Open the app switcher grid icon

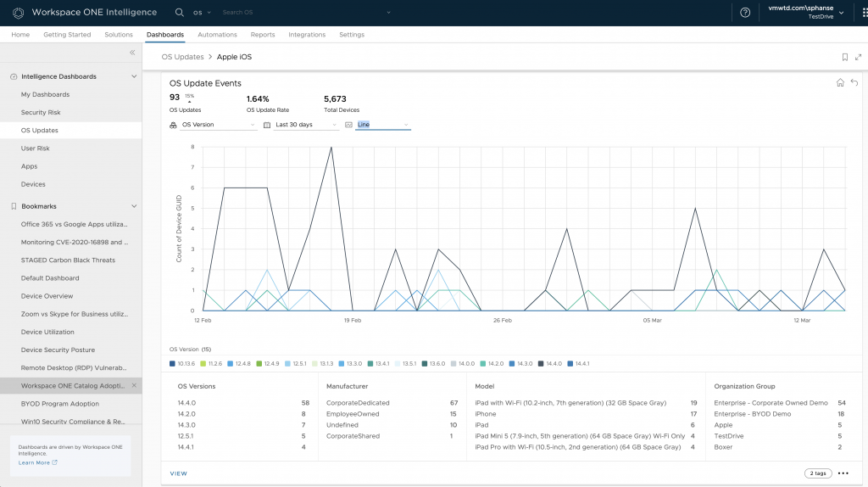[x=863, y=13]
